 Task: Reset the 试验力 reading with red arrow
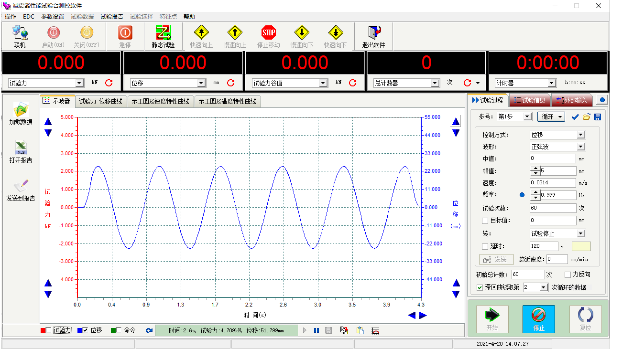click(x=109, y=83)
